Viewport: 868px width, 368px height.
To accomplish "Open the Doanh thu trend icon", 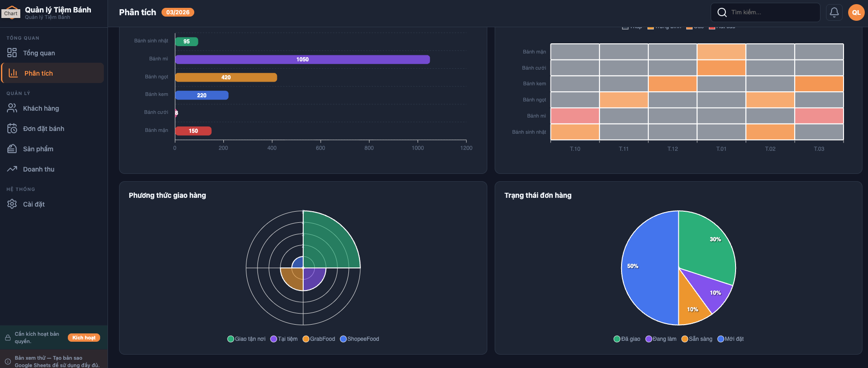I will [x=12, y=169].
